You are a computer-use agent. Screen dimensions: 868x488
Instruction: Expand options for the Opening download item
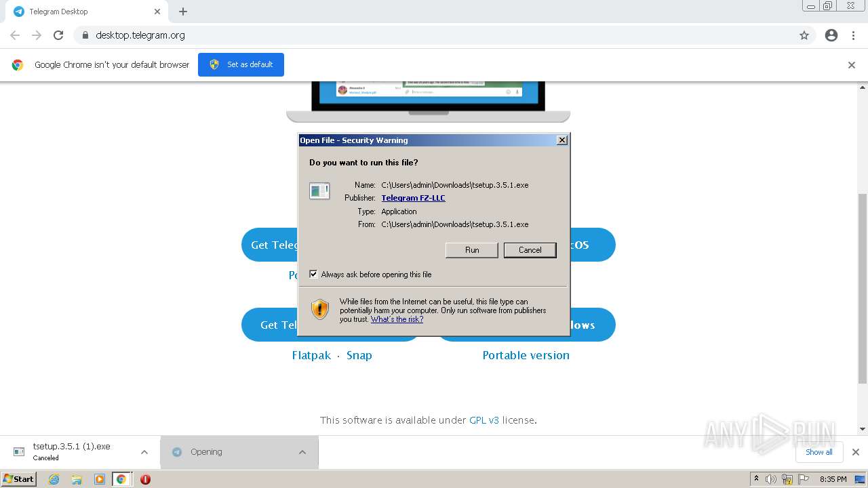(x=302, y=452)
